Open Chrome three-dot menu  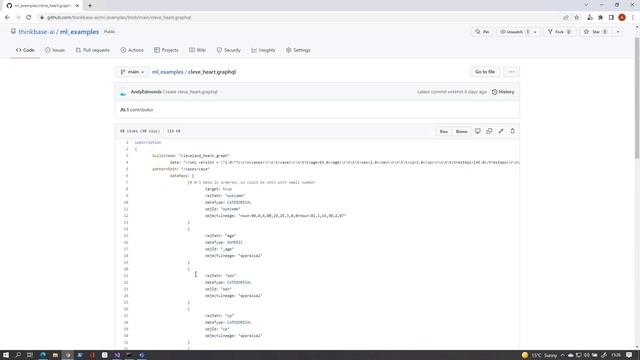coord(633,18)
